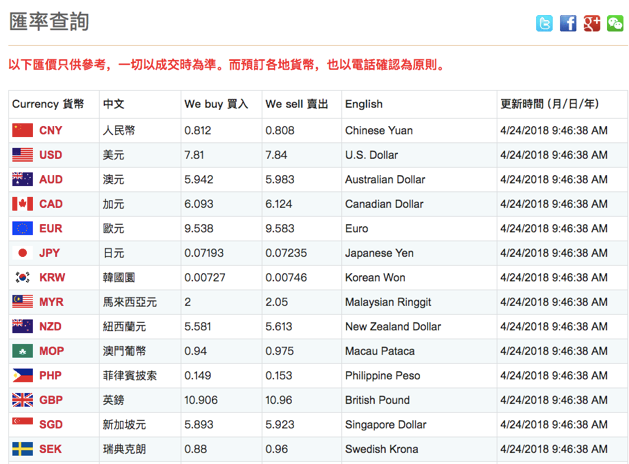Click the South Korea flag icon
The height and width of the screenshot is (464, 629).
point(22,277)
